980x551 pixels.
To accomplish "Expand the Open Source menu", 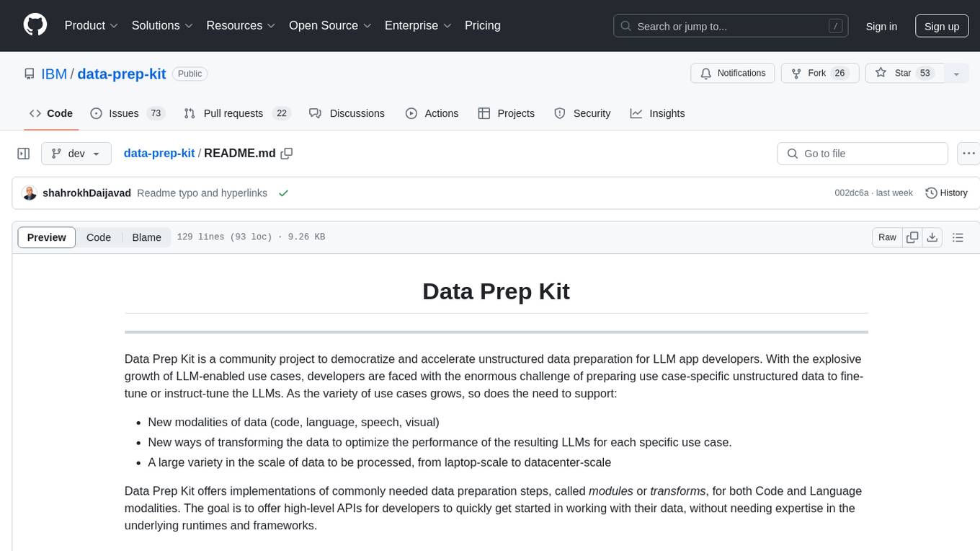I will click(x=331, y=25).
